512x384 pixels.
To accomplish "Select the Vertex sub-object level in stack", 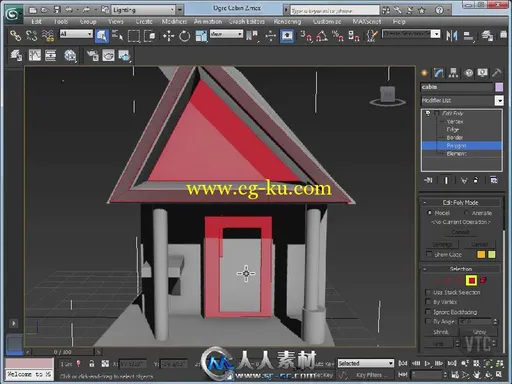I will [455, 122].
